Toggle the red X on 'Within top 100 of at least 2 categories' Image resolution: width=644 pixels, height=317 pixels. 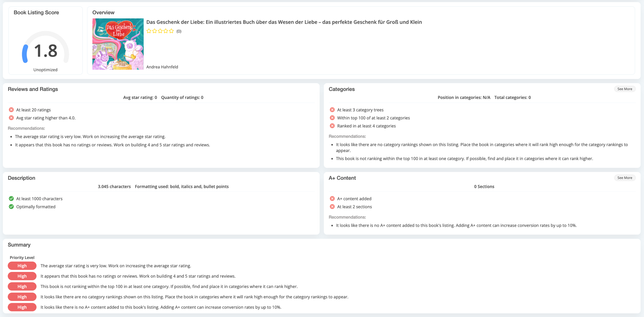click(332, 118)
